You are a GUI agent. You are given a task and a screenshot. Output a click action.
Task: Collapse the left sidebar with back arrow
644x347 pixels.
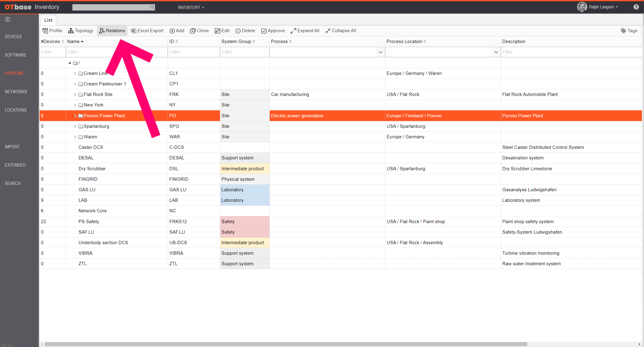(8, 20)
